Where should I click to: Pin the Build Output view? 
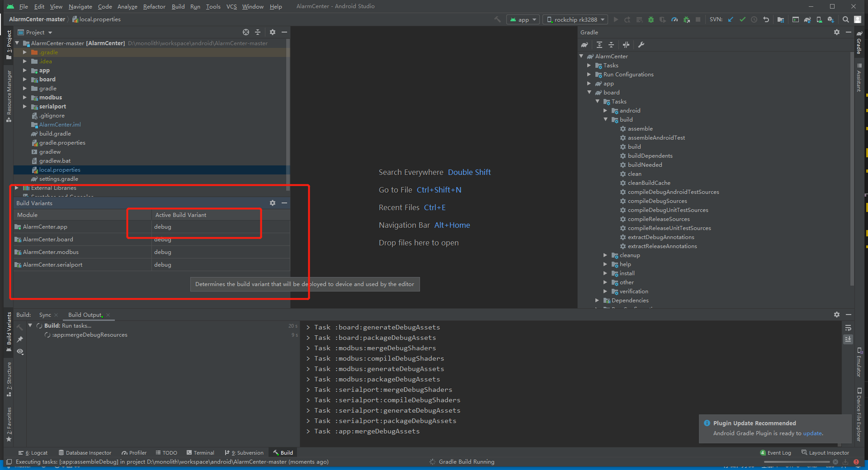coord(20,340)
